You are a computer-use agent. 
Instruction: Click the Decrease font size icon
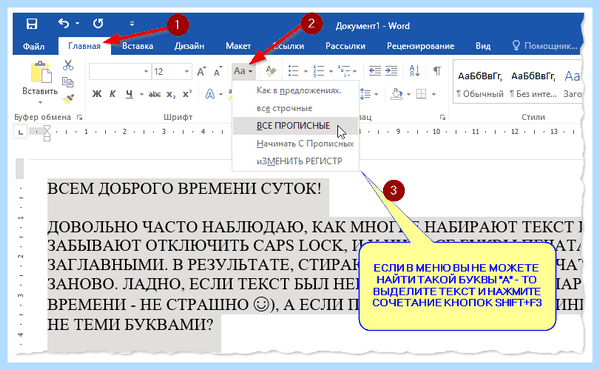click(218, 72)
